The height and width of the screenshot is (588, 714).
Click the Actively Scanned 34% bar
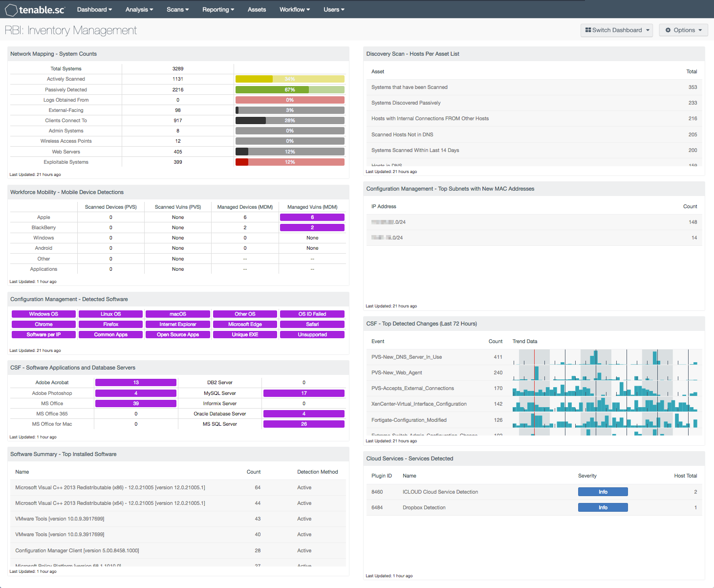[x=290, y=79]
